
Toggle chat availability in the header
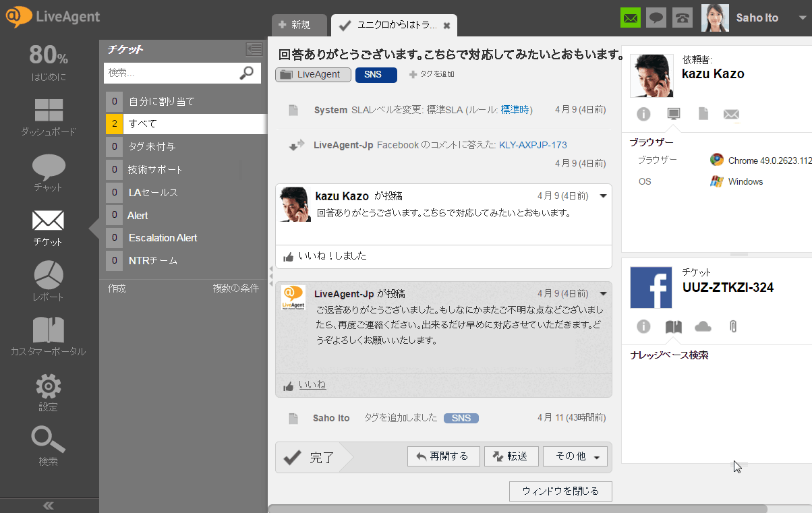point(656,18)
